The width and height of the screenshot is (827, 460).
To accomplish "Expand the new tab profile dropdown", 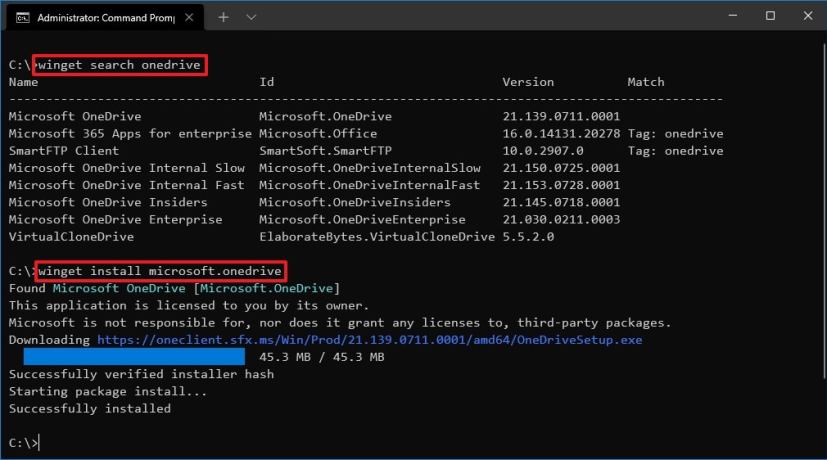I will (x=250, y=17).
